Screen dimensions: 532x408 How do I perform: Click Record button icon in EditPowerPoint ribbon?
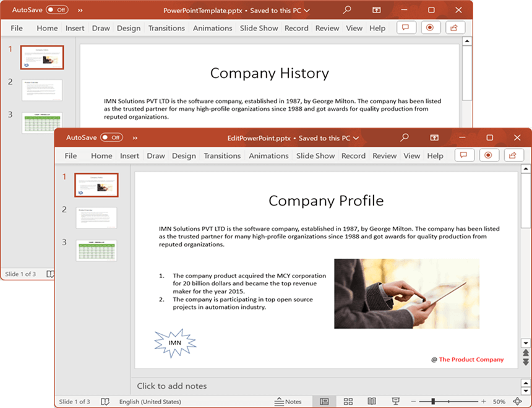[489, 155]
